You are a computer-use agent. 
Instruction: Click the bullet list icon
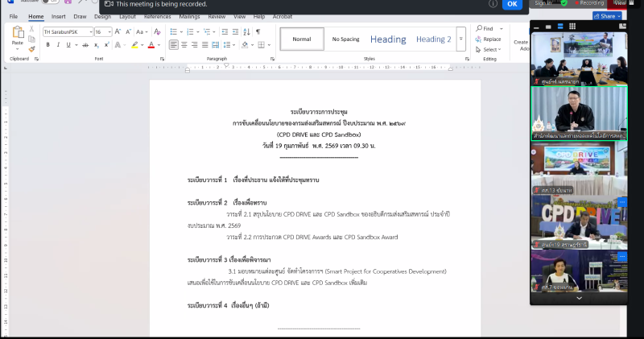point(174,31)
